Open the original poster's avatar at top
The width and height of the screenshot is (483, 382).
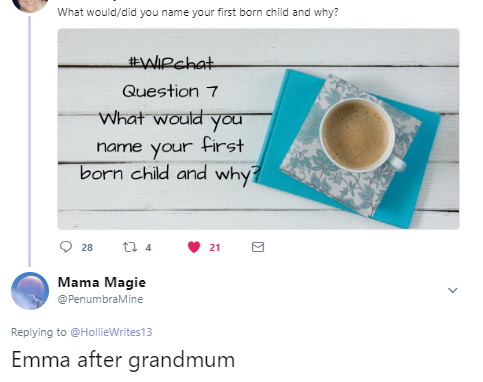30,5
